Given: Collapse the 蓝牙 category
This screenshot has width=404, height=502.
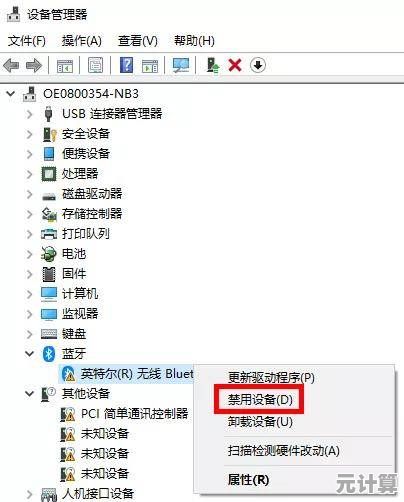Looking at the screenshot, I should (29, 353).
